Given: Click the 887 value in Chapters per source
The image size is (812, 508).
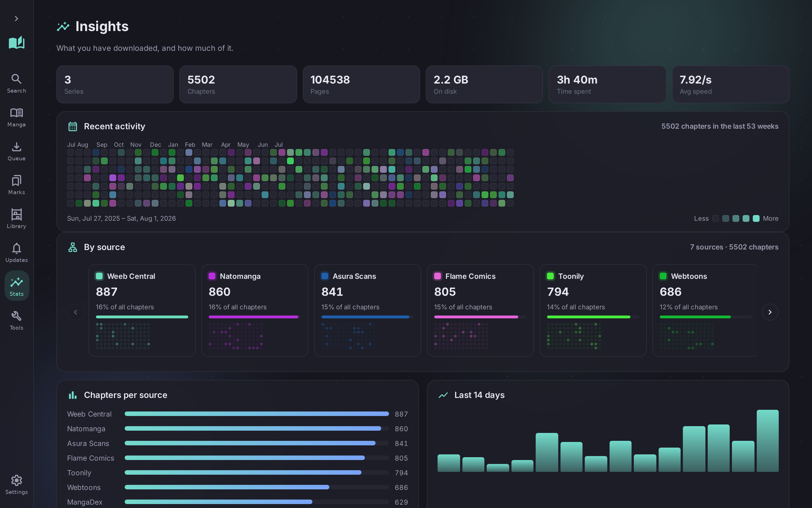Looking at the screenshot, I should tap(401, 414).
